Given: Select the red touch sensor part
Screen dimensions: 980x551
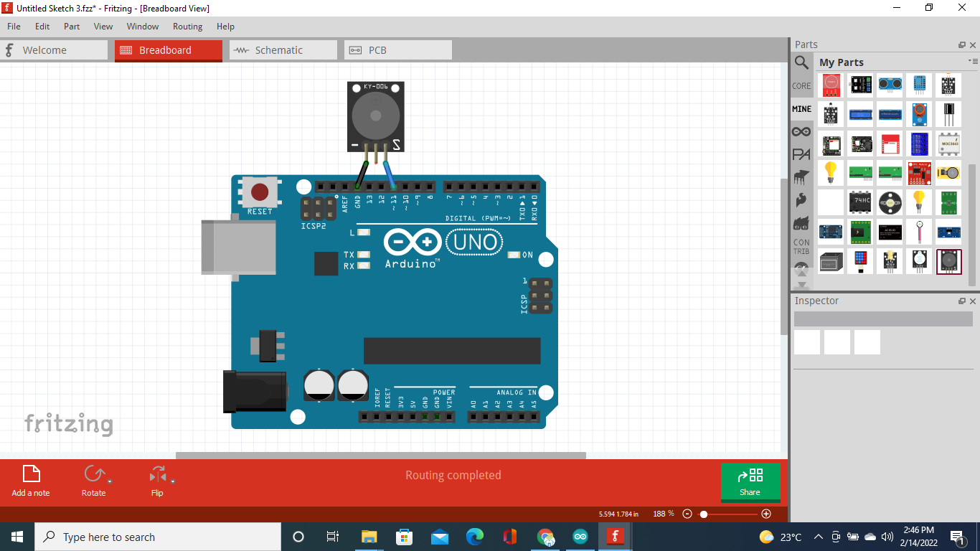Looking at the screenshot, I should (831, 86).
